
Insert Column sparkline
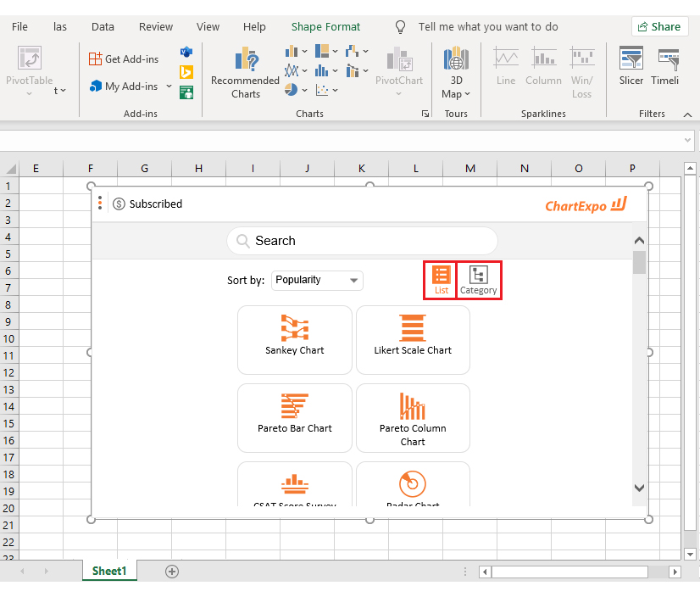pos(543,66)
